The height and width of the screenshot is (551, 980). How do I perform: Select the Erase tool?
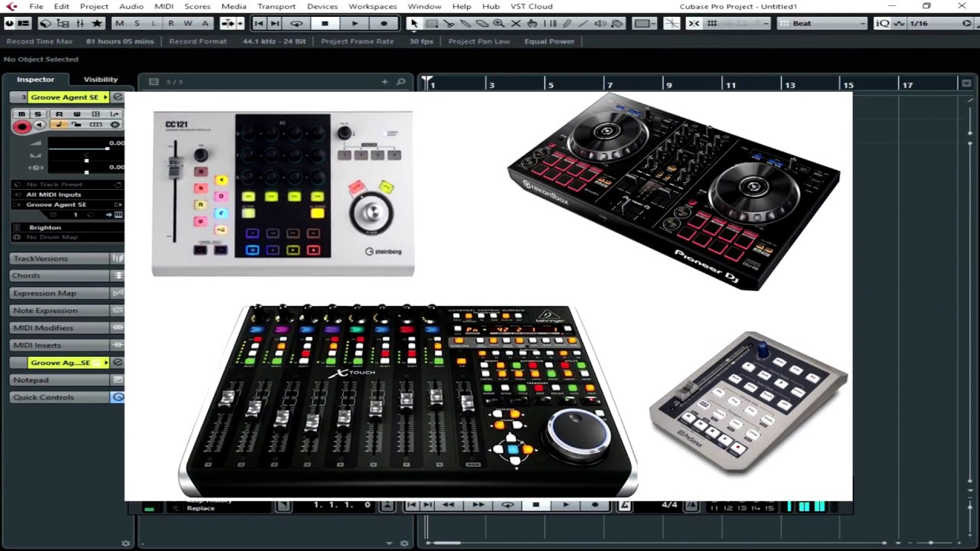482,24
